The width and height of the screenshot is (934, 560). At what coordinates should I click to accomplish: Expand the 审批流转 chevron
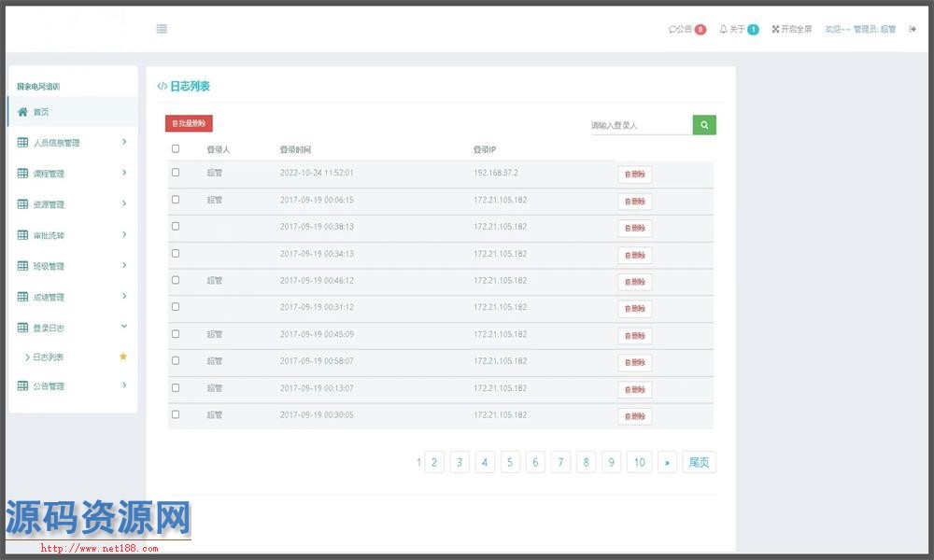pyautogui.click(x=124, y=234)
